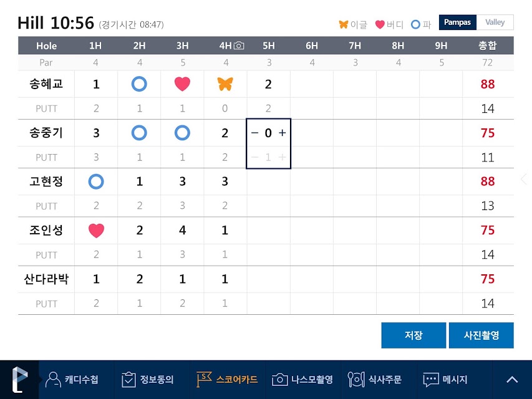Increase 송중기 score on hole 5

[x=282, y=133]
